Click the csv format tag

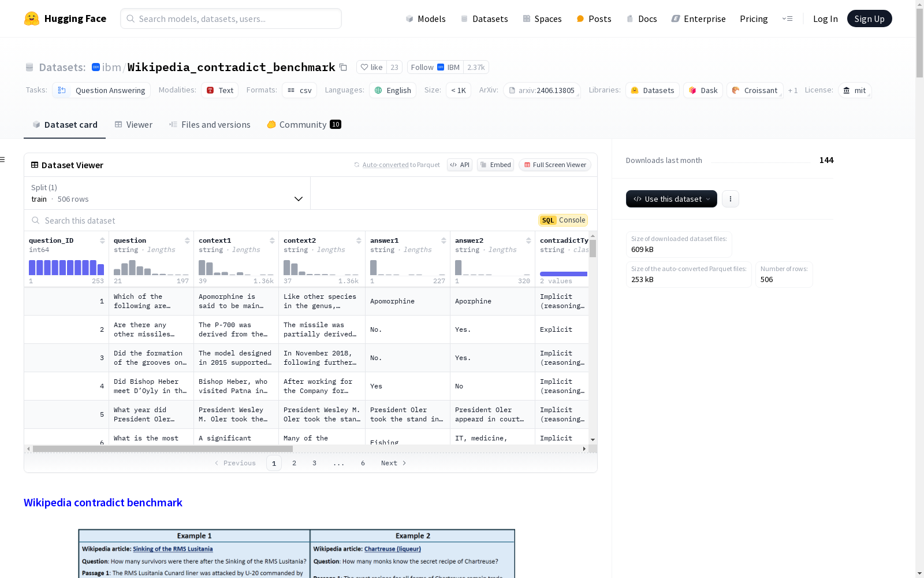299,90
